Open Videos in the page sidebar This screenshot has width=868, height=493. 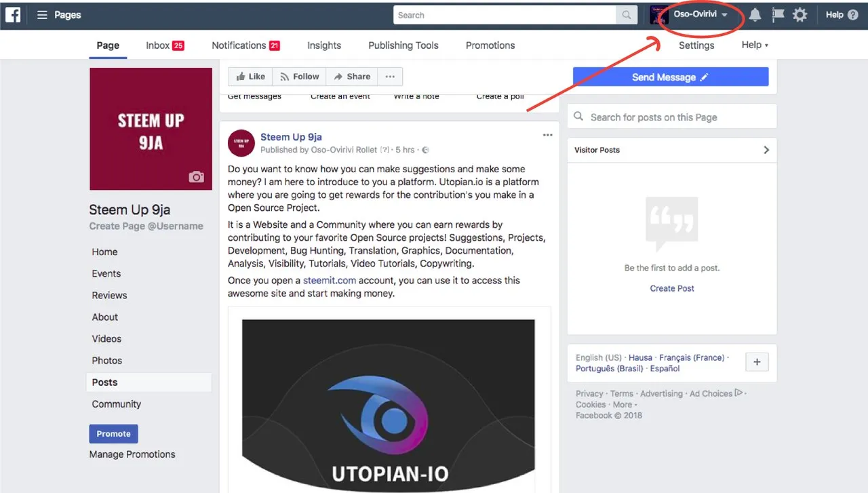point(107,338)
